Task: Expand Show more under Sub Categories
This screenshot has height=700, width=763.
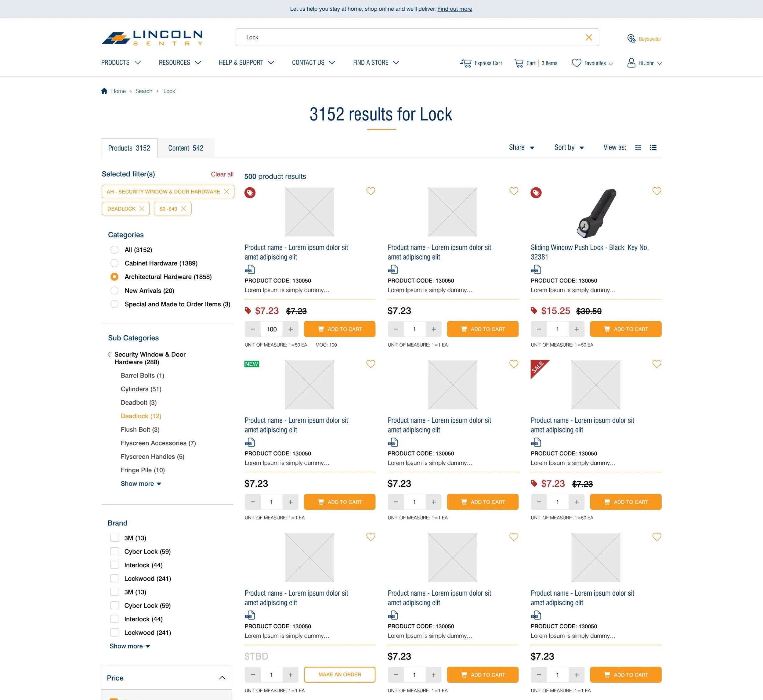Action: (x=141, y=483)
